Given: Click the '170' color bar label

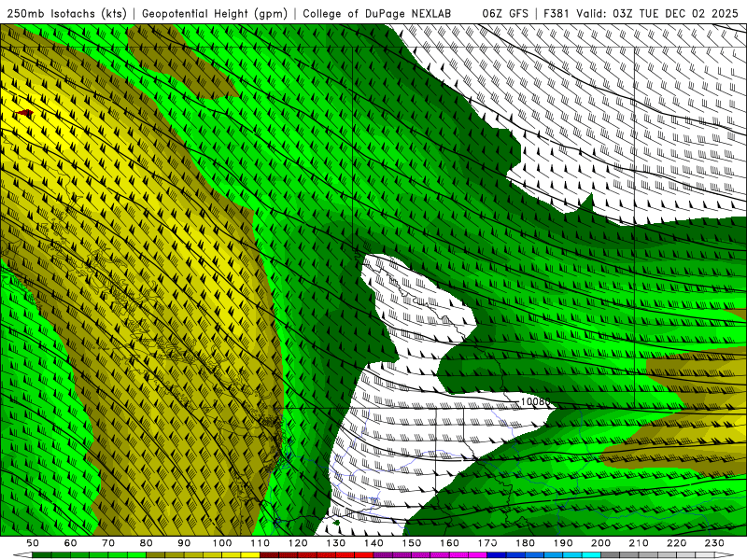Looking at the screenshot, I should 487,543.
